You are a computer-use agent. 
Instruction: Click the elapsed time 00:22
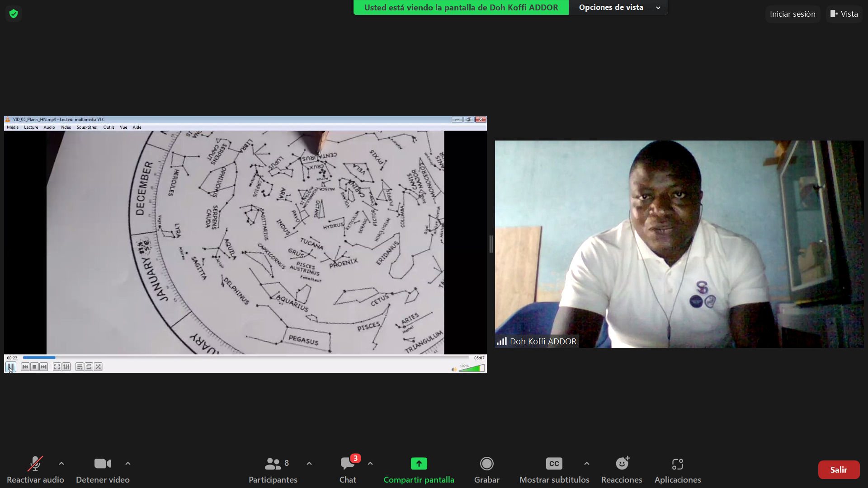point(12,358)
